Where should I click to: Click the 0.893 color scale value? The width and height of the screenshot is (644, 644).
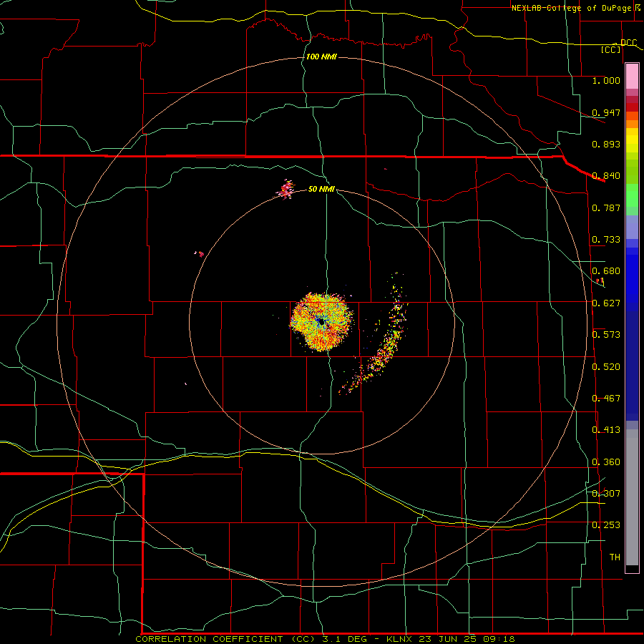point(606,144)
